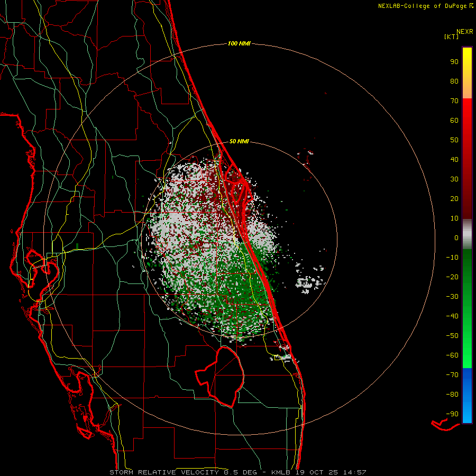This screenshot has height=476, width=476.
Task: Click the isolated gray echo cluster offshore
Action: 308,283
